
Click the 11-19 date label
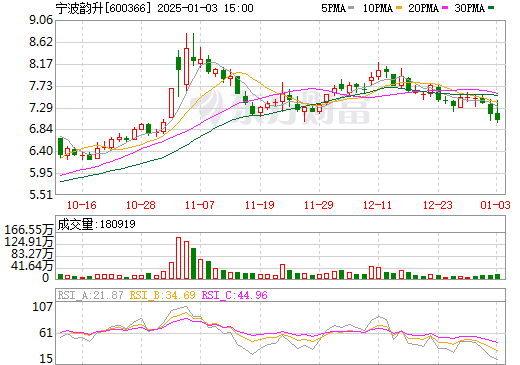click(260, 205)
